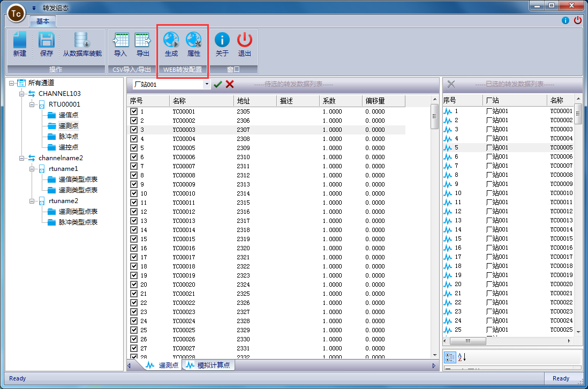Click address cell 2315 in the list

(x=243, y=203)
